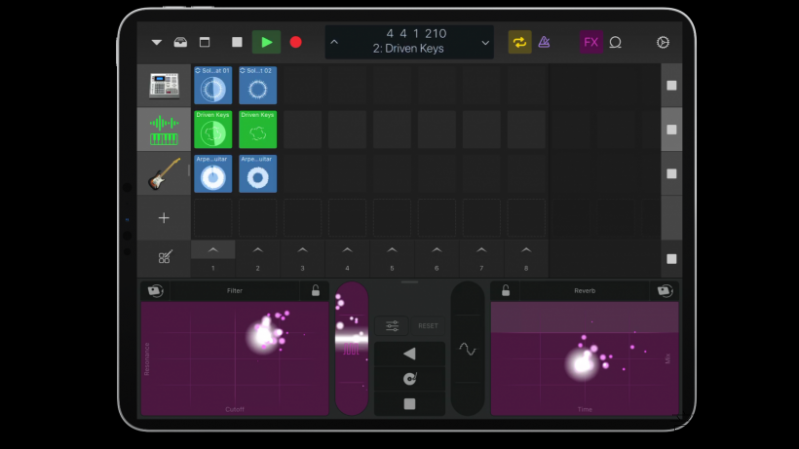Trigger the first 'Arpe...uitar' loop cell
Screen dimensions: 799x449
tap(213, 174)
